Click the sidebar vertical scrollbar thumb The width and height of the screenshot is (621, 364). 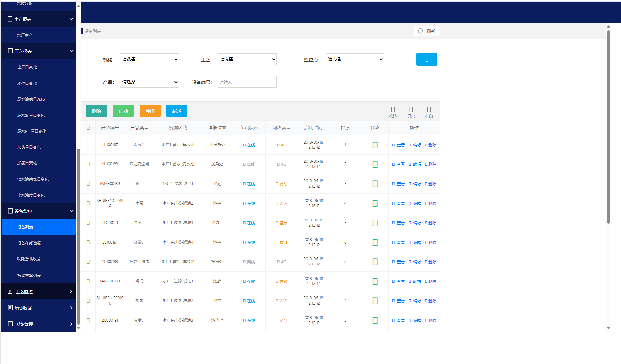[x=78, y=236]
